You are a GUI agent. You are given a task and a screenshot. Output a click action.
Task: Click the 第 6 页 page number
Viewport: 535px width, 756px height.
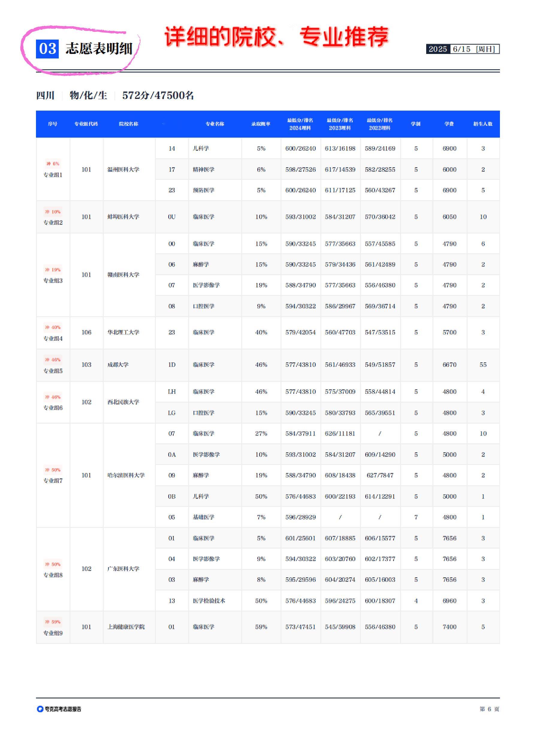pos(489,709)
